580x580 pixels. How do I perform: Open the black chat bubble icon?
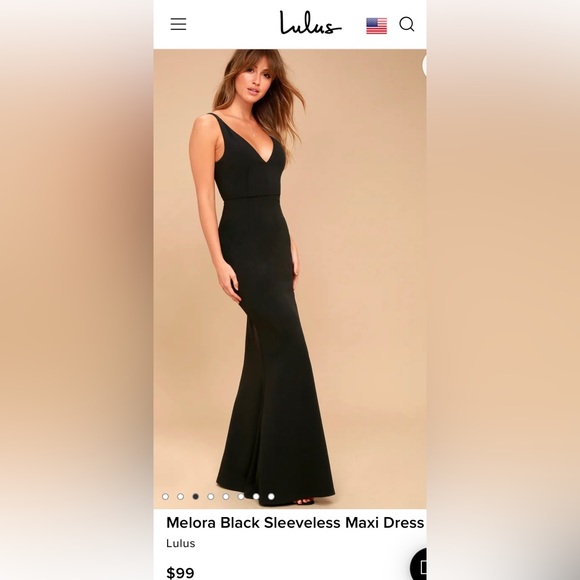[419, 565]
